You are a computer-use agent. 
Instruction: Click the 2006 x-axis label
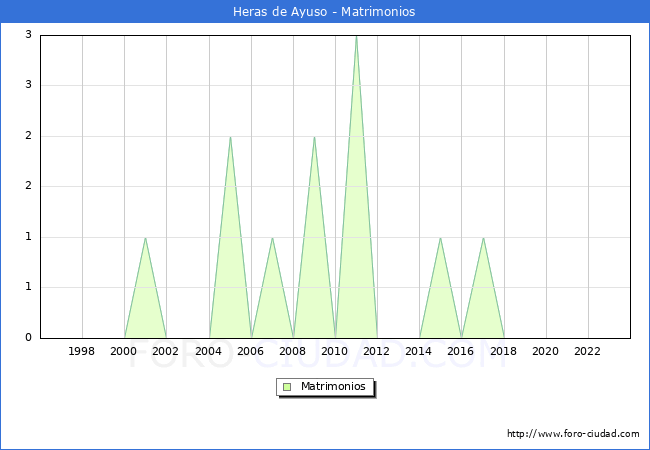click(250, 351)
